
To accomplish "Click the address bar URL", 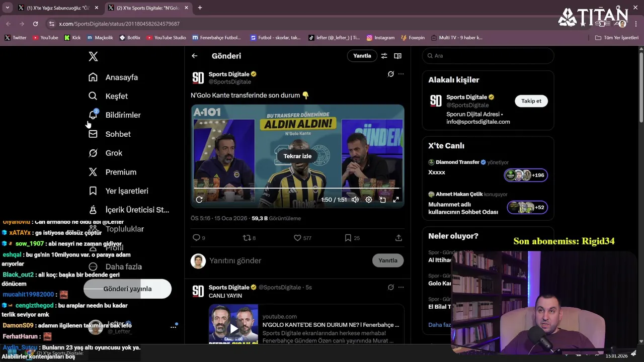I will click(x=119, y=24).
